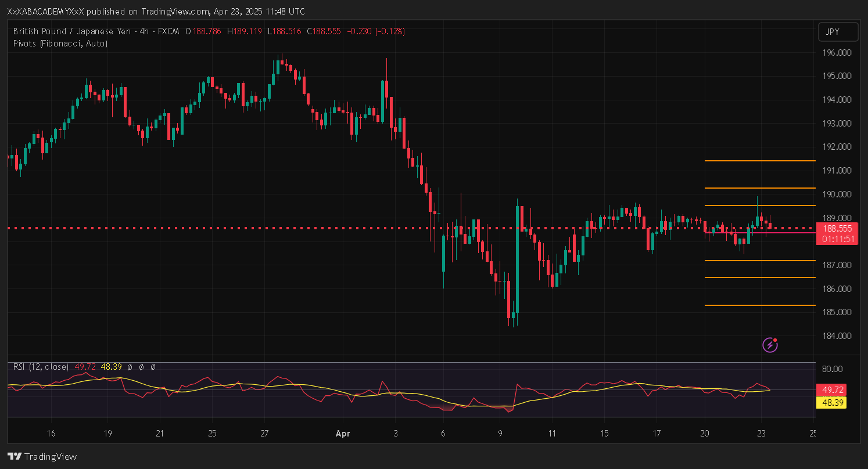The image size is (868, 469).
Task: Click the topmost orange pivot resistance line
Action: pyautogui.click(x=759, y=161)
